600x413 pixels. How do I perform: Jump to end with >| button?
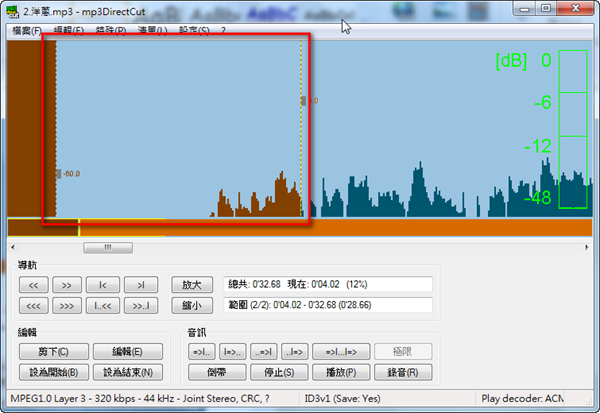point(141,285)
